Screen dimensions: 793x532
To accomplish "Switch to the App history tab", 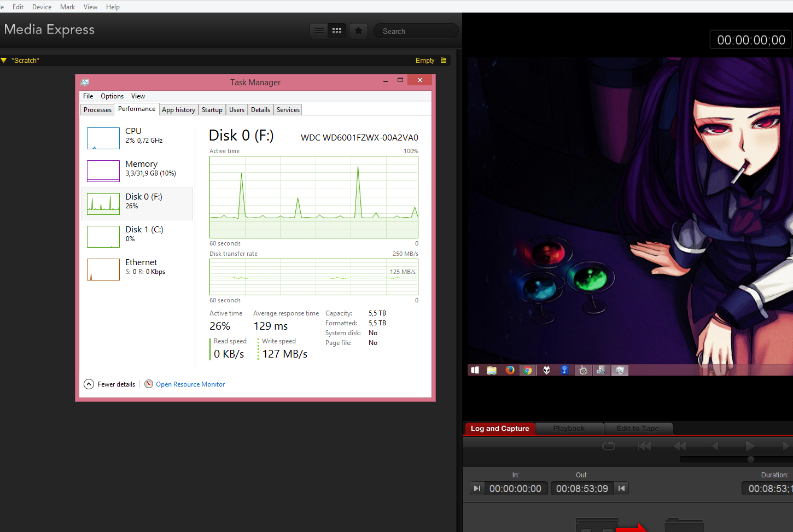I will click(x=178, y=110).
